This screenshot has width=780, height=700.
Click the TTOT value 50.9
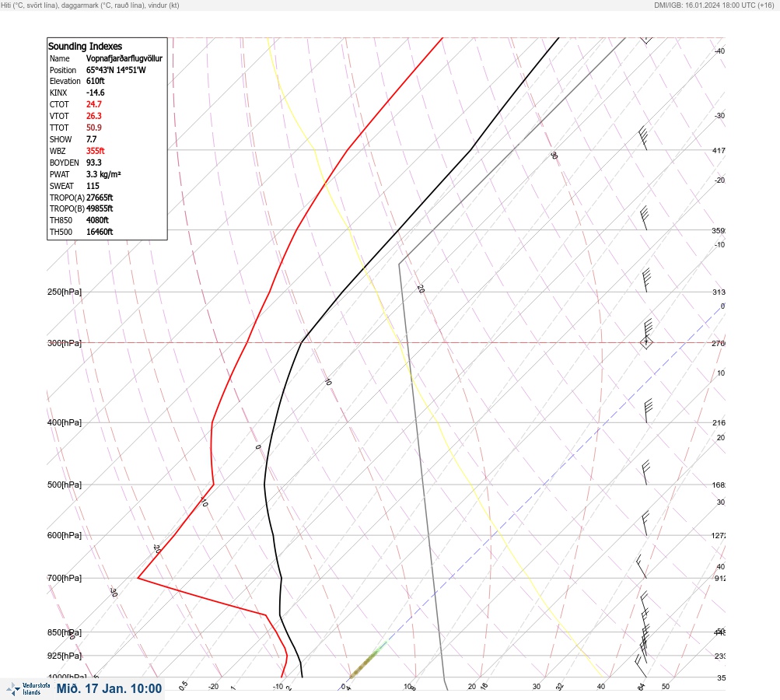coord(94,128)
